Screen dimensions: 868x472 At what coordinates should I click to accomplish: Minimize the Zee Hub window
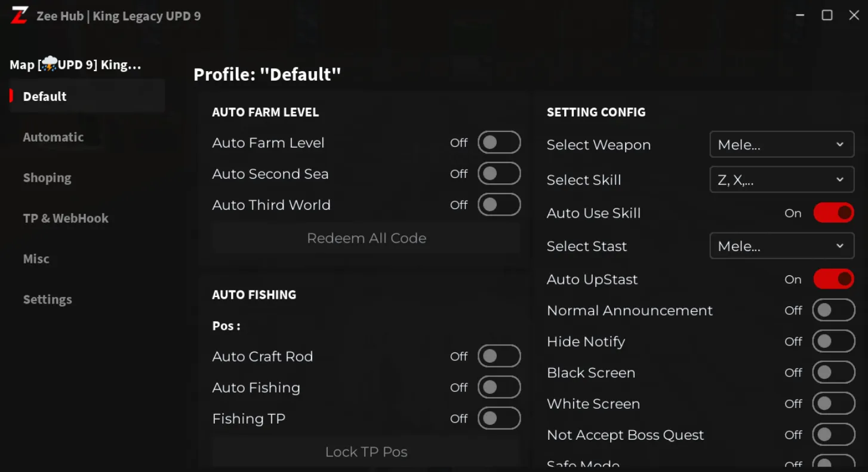(800, 16)
